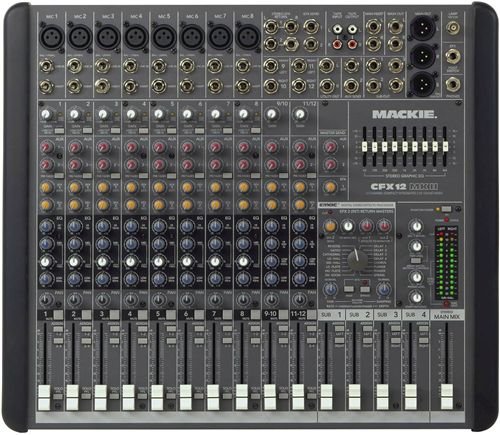500x435 pixels.
Task: Click the channel 1 fader cap
Action: (x=44, y=397)
